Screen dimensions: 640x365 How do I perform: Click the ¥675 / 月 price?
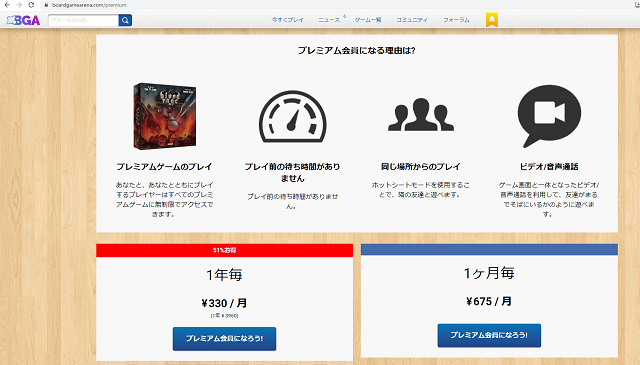click(489, 301)
